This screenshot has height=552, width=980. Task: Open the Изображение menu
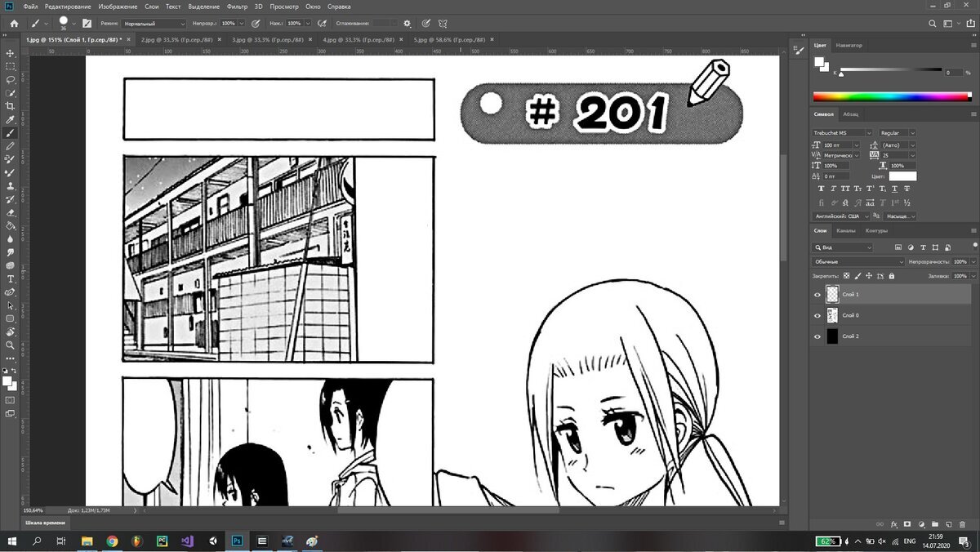point(118,6)
